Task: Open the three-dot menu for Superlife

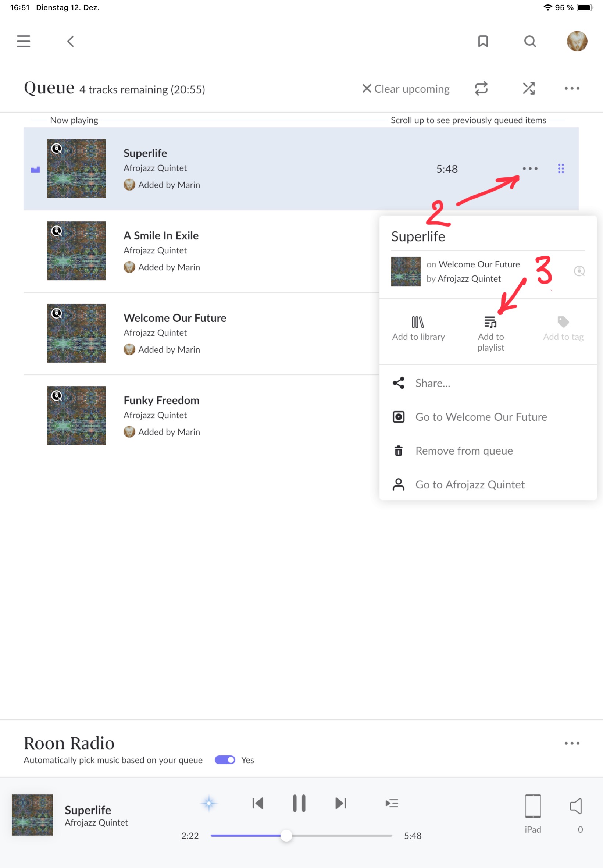Action: point(530,168)
